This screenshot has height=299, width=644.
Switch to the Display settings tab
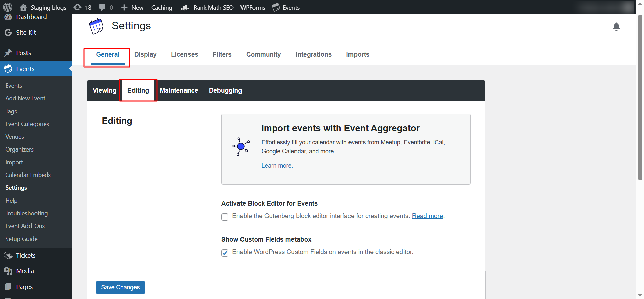coord(145,54)
